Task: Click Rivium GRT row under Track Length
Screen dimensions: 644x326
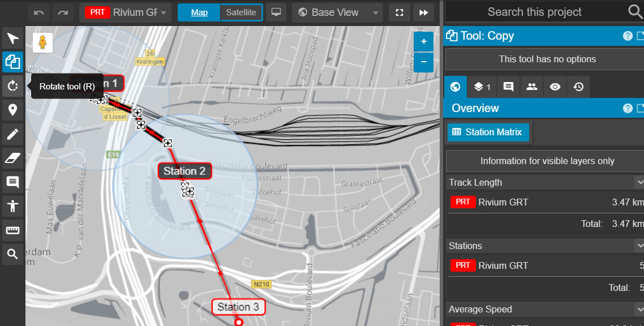Action: [545, 202]
